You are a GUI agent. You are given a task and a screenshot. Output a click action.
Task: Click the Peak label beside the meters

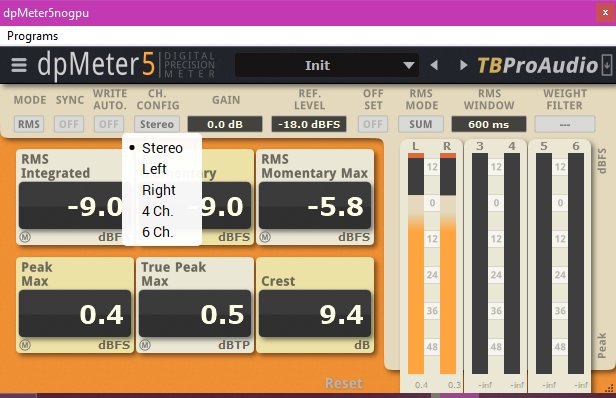601,345
